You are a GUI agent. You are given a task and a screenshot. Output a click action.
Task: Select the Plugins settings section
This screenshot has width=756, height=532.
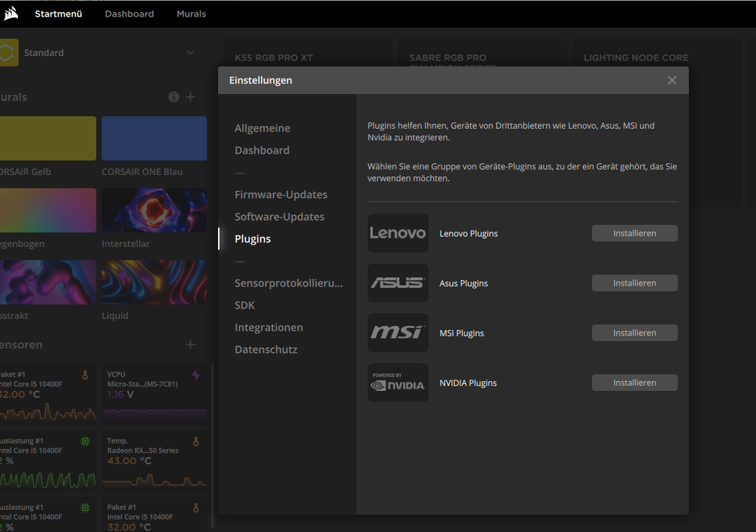(x=253, y=239)
